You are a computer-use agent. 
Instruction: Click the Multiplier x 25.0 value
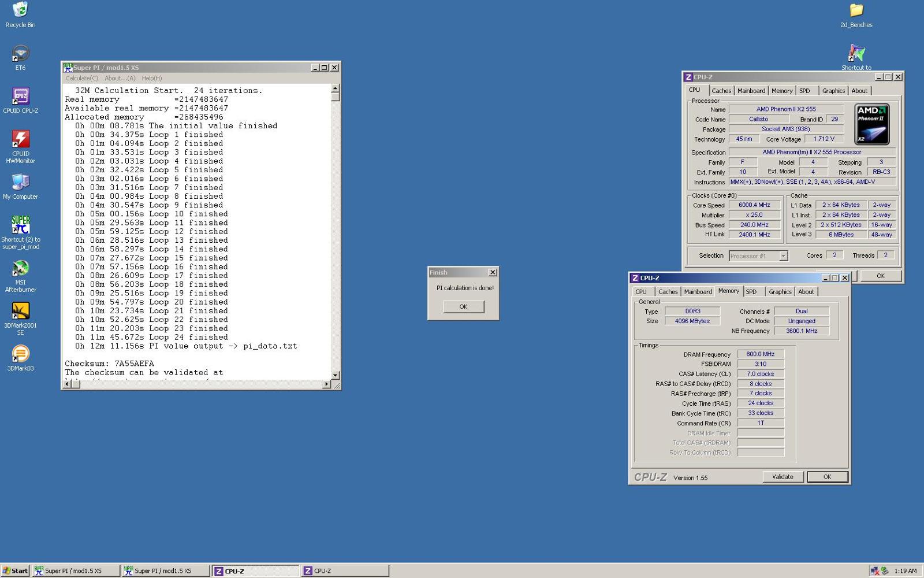coord(754,215)
